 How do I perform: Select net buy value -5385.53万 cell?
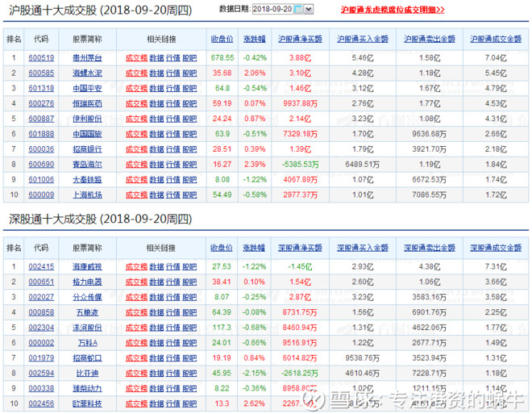[301, 165]
